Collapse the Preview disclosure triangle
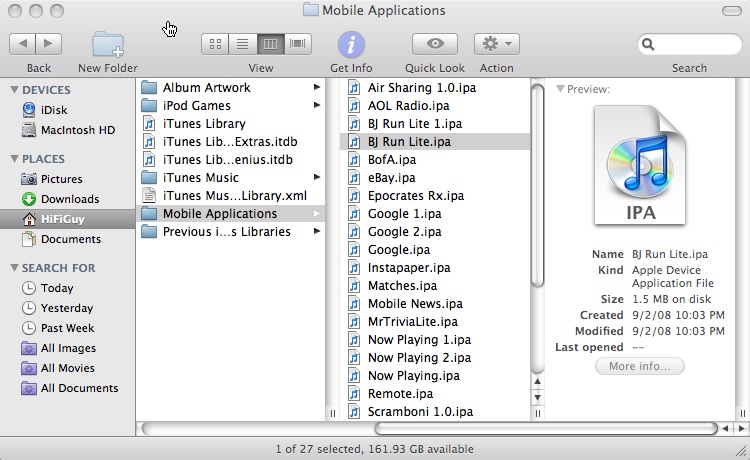The image size is (750, 460). coord(560,89)
